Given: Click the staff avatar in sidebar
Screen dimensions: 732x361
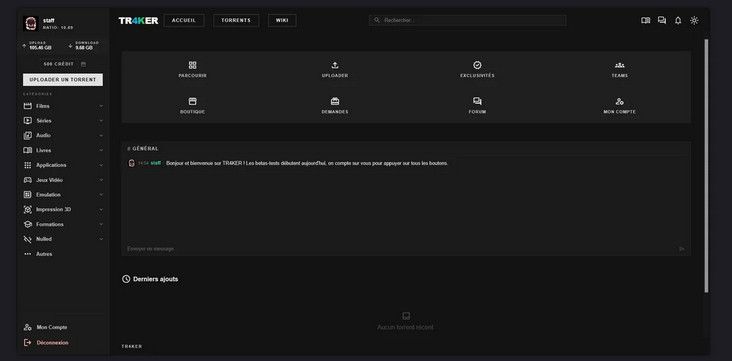Looking at the screenshot, I should (x=30, y=23).
